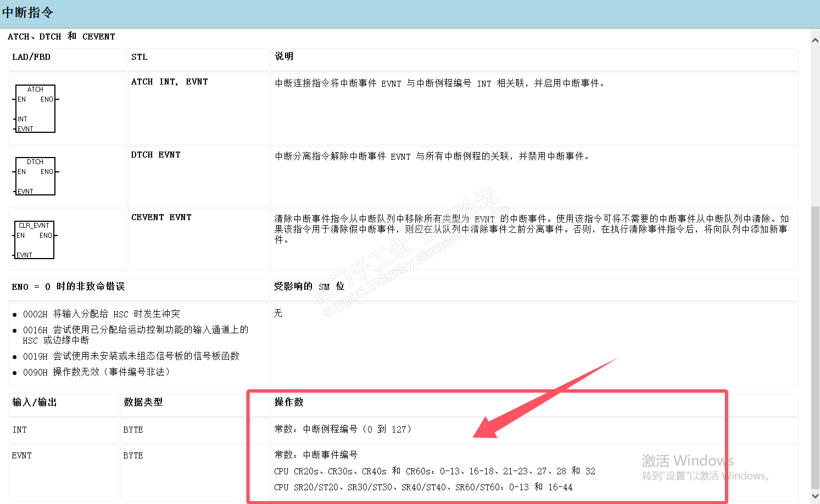Click the '受影响的 SM 位' header
Screen dimensions: 820x504
coord(309,287)
